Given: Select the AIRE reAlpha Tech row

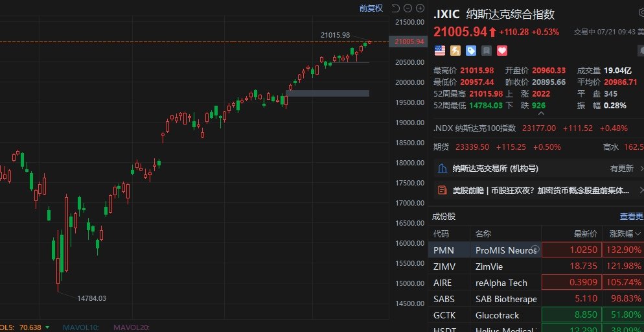Looking at the screenshot, I should click(536, 283).
